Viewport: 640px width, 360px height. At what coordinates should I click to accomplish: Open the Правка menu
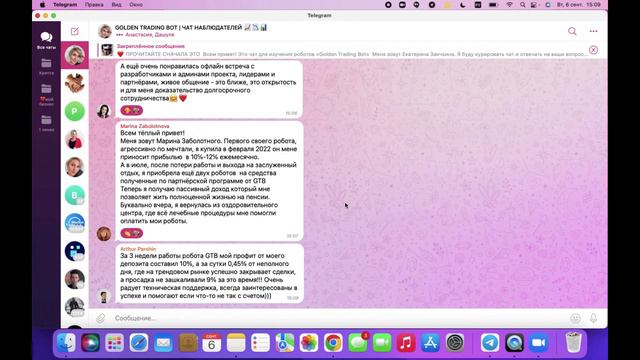[94, 4]
